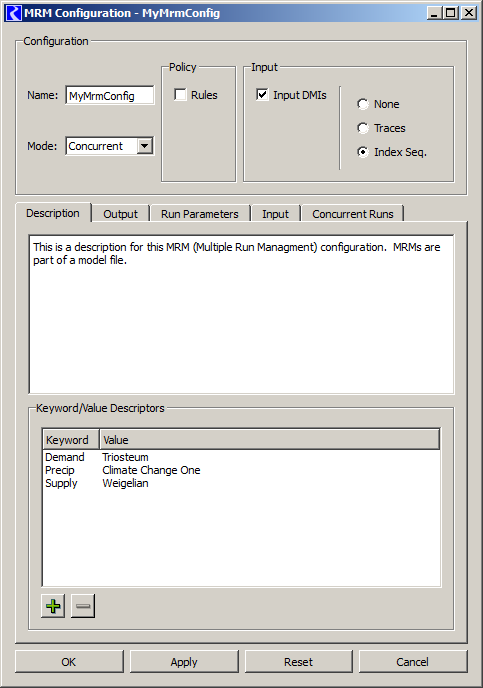Open the Input tab
Image resolution: width=483 pixels, height=688 pixels.
(275, 214)
